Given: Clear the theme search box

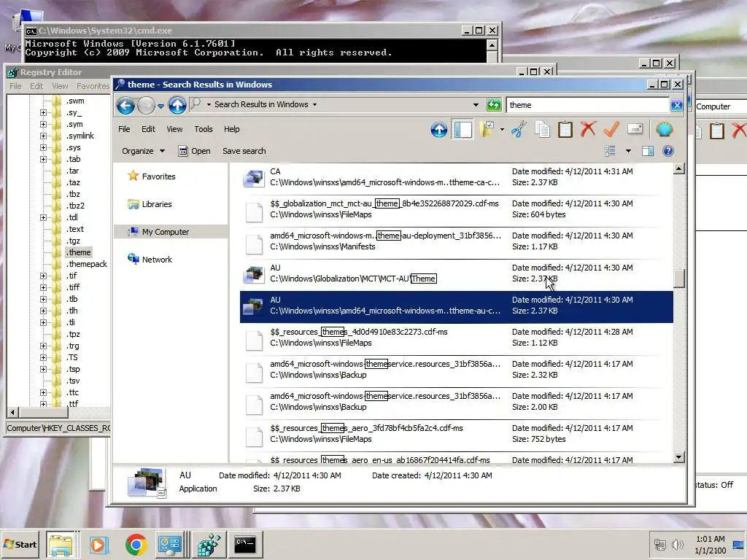Looking at the screenshot, I should click(x=676, y=105).
